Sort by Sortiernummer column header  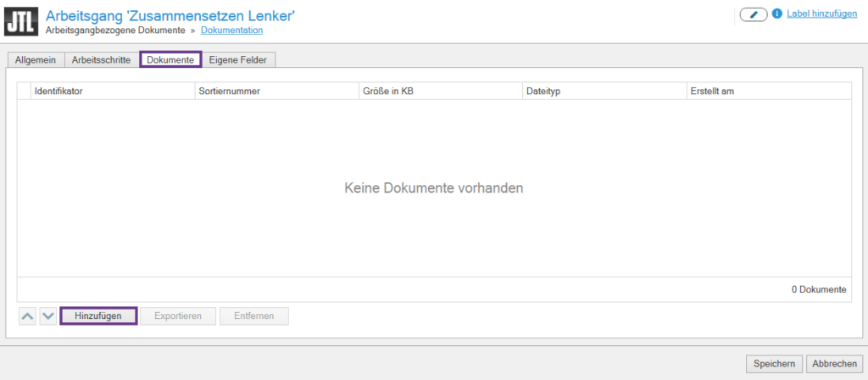pyautogui.click(x=277, y=92)
